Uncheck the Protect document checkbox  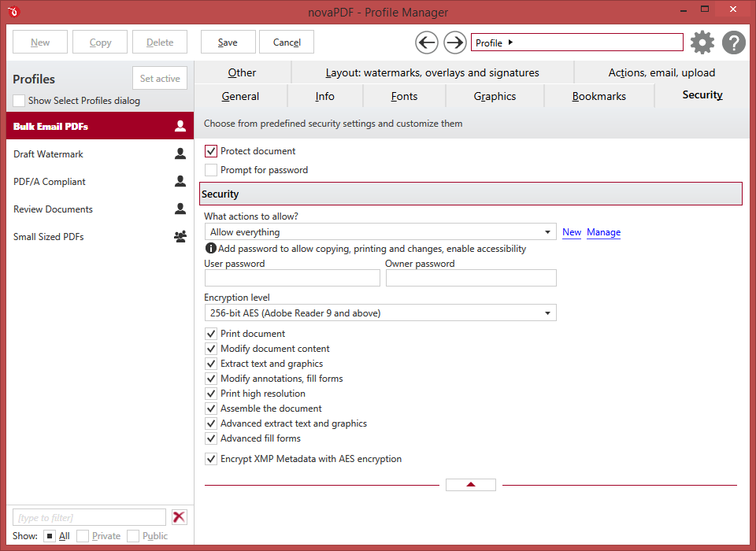(211, 151)
